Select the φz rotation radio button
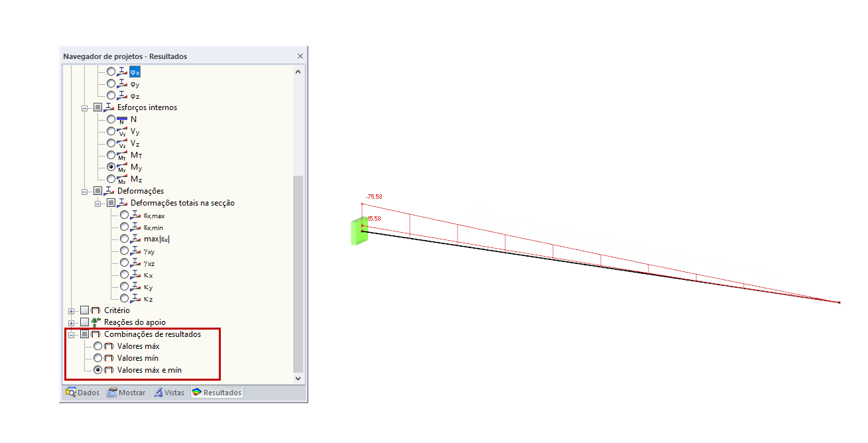This screenshot has height=443, width=868. point(111,95)
